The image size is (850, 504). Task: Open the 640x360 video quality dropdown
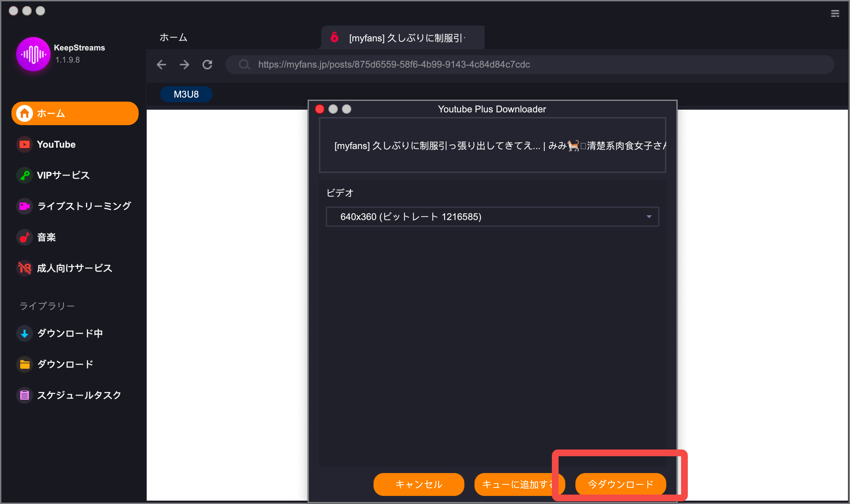(492, 217)
